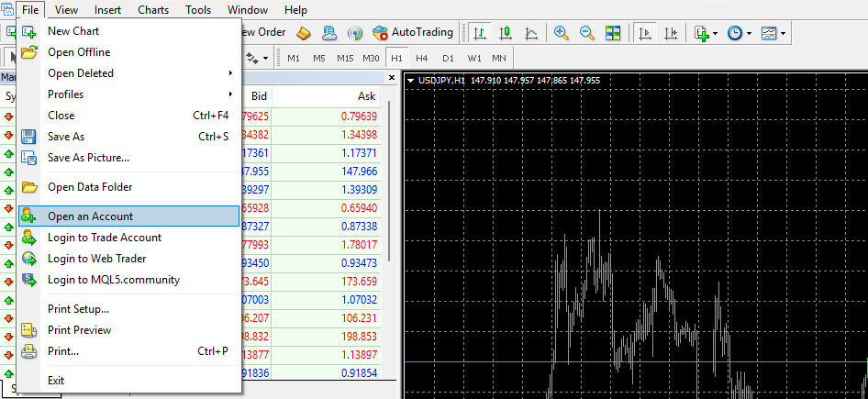Screen dimensions: 868x399
Task: Switch to the H4 timeframe
Action: [422, 58]
